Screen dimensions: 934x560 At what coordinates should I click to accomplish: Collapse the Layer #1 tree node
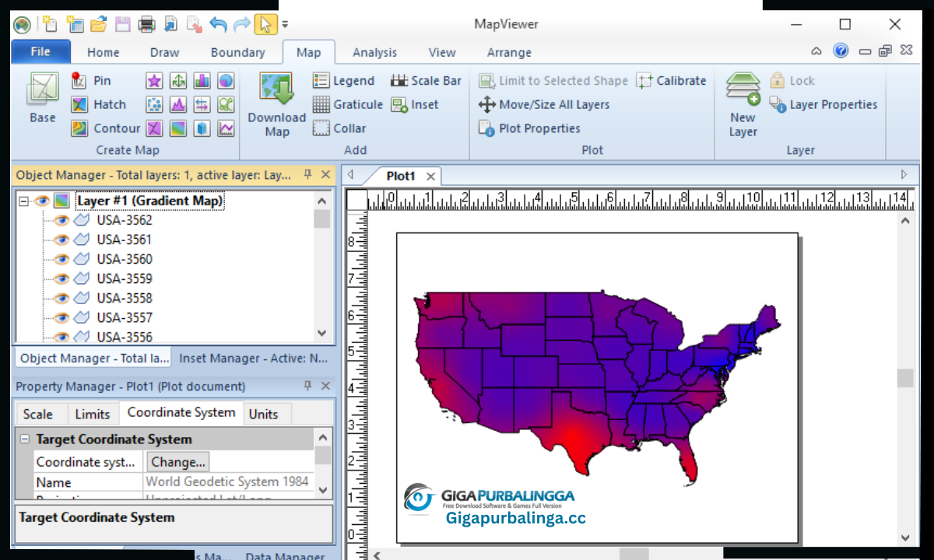pyautogui.click(x=23, y=201)
